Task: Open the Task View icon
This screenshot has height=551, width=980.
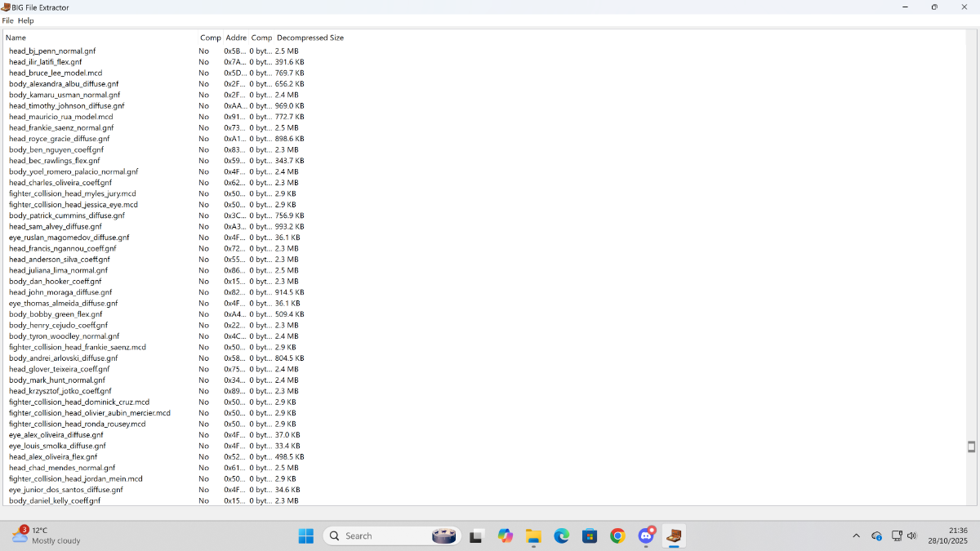Action: pos(477,535)
